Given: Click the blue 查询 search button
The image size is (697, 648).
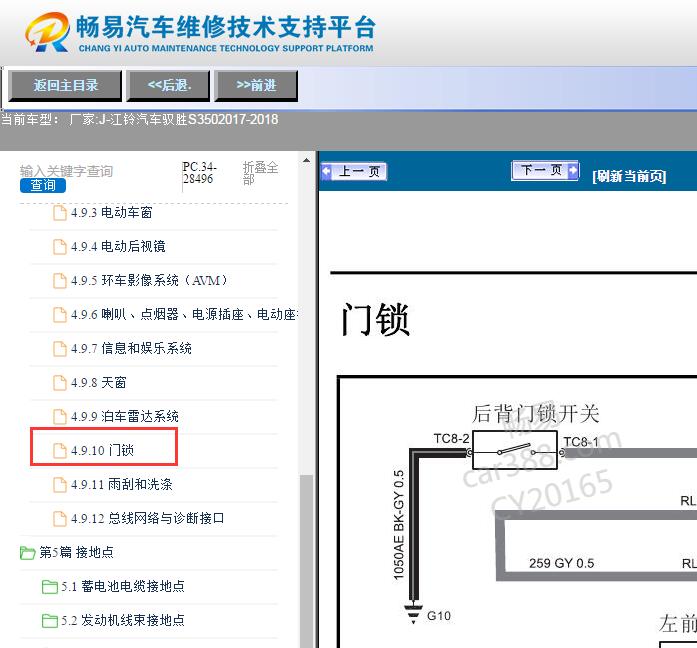Looking at the screenshot, I should tap(42, 185).
